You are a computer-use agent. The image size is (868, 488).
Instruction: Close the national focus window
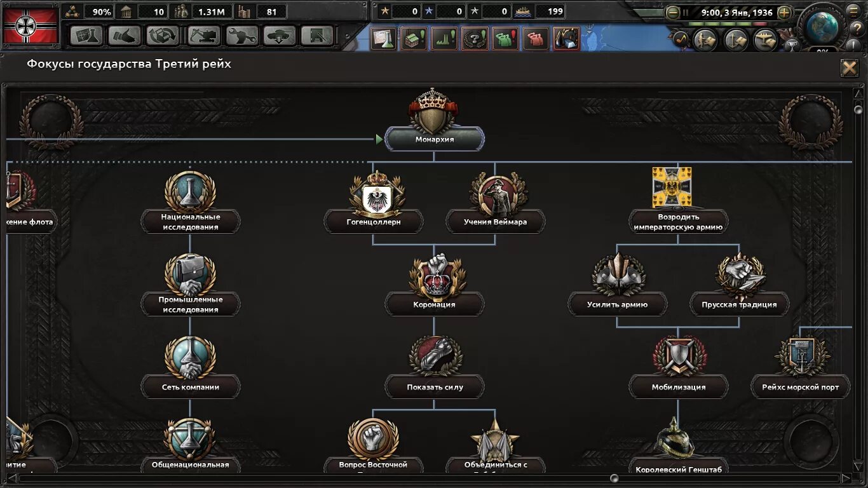coord(849,68)
